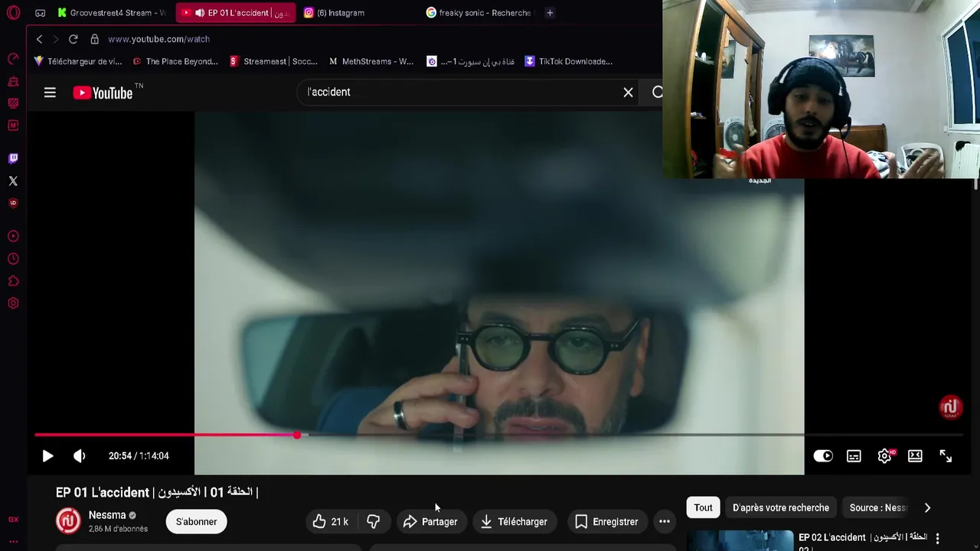This screenshot has height=551, width=980.
Task: Click the S'abonner button
Action: tap(197, 522)
